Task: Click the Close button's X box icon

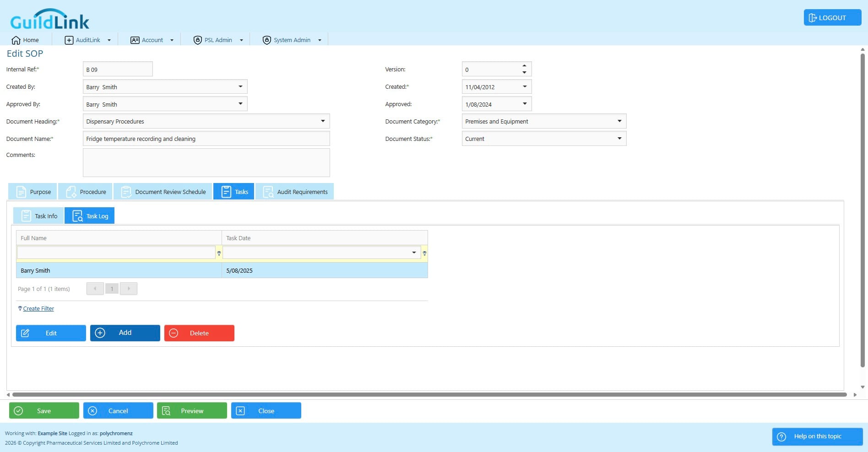Action: click(x=240, y=411)
